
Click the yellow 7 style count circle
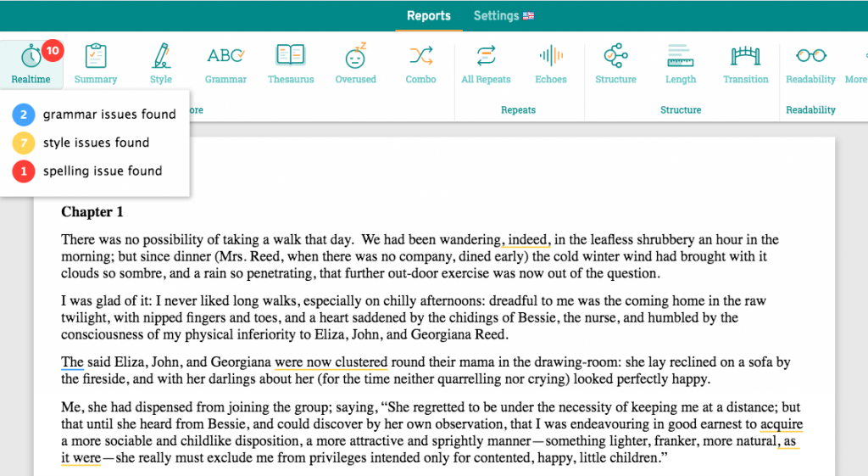point(23,143)
